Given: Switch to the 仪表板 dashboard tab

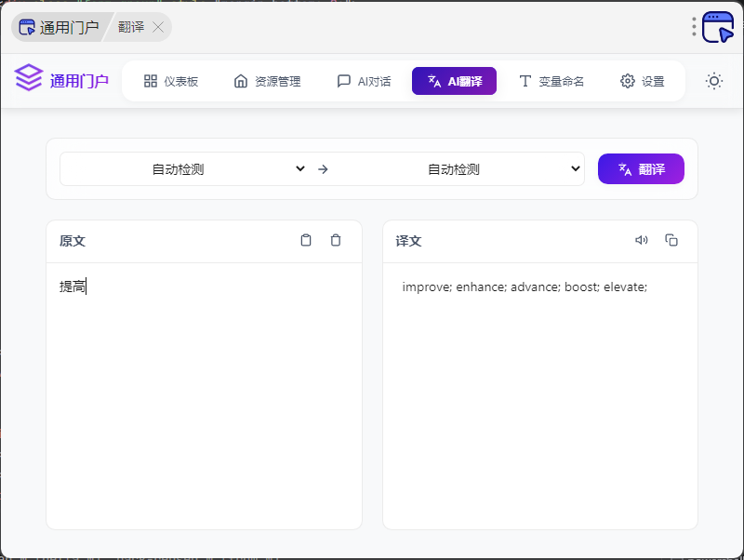Looking at the screenshot, I should pyautogui.click(x=171, y=81).
